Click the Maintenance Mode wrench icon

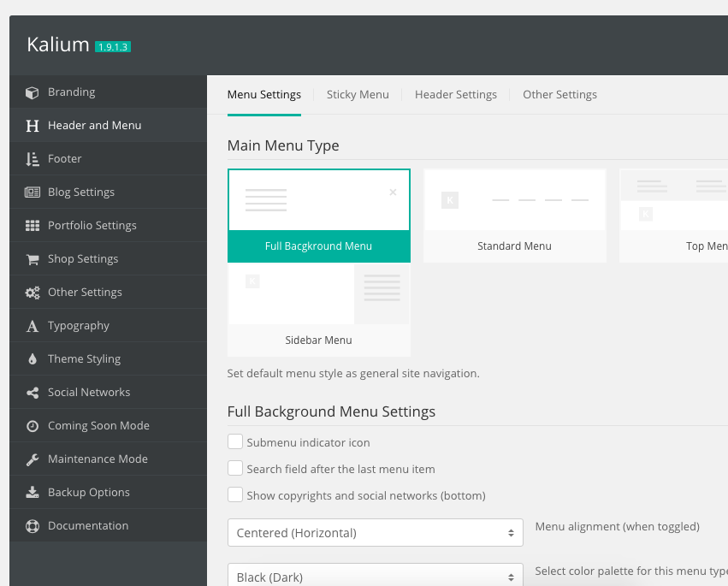(x=33, y=459)
